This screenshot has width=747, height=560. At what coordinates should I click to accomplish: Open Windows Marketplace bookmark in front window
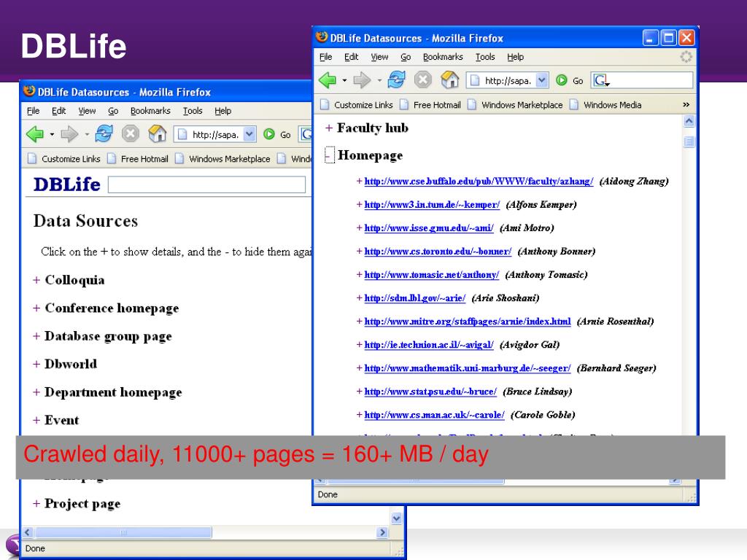[x=515, y=105]
